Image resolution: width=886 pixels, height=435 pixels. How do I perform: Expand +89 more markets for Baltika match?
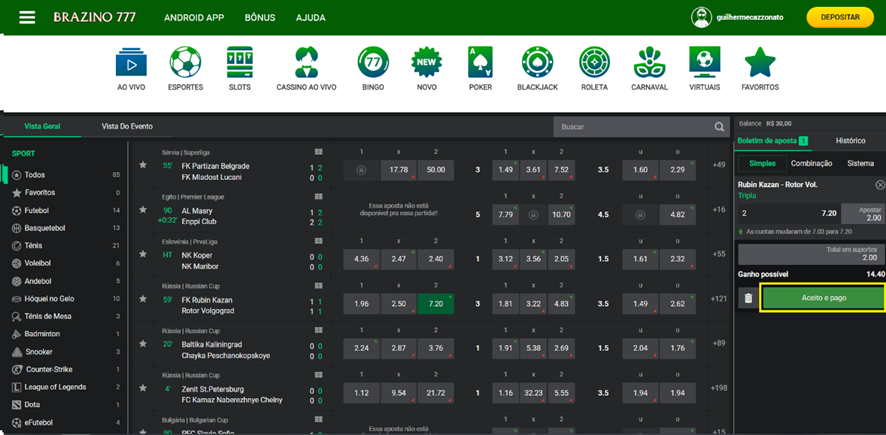[719, 343]
